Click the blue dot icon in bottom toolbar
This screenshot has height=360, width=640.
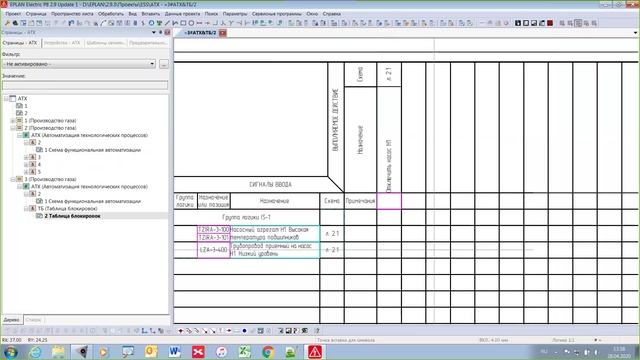coord(244,331)
